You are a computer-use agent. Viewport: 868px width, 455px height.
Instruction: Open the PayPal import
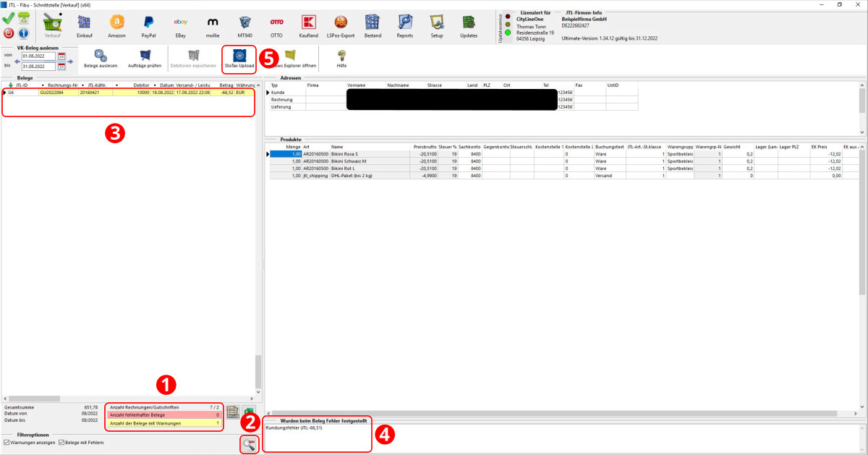148,25
